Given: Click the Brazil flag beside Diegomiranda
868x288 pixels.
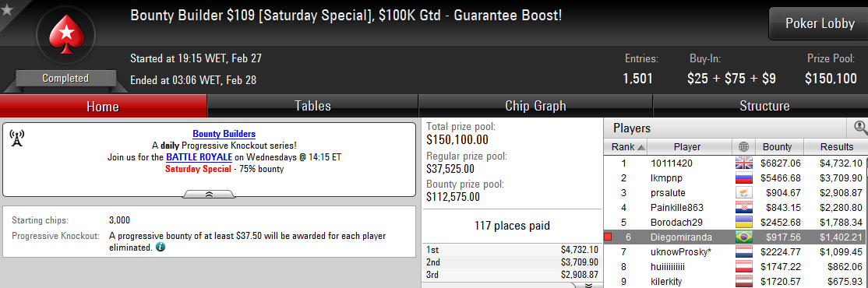Looking at the screenshot, I should [x=743, y=237].
